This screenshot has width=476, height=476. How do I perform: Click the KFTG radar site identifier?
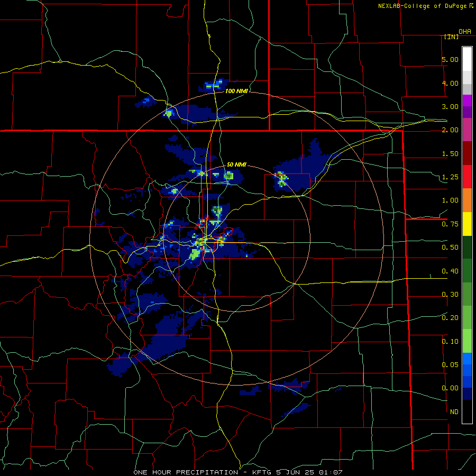click(x=262, y=472)
